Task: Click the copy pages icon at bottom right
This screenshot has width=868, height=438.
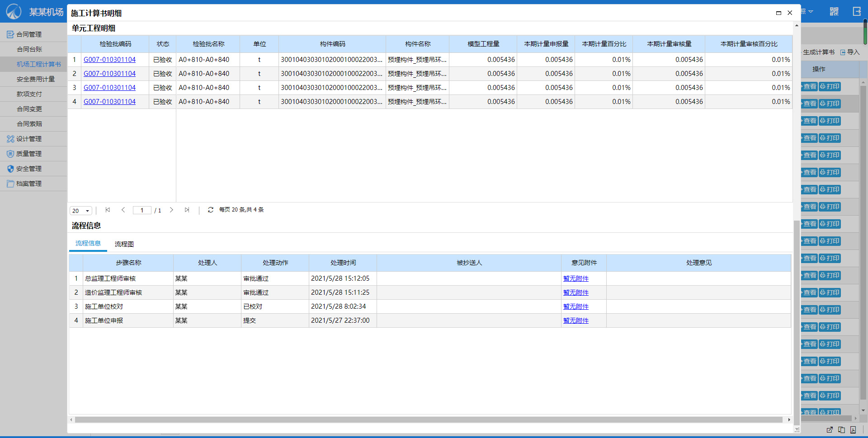Action: 841,430
